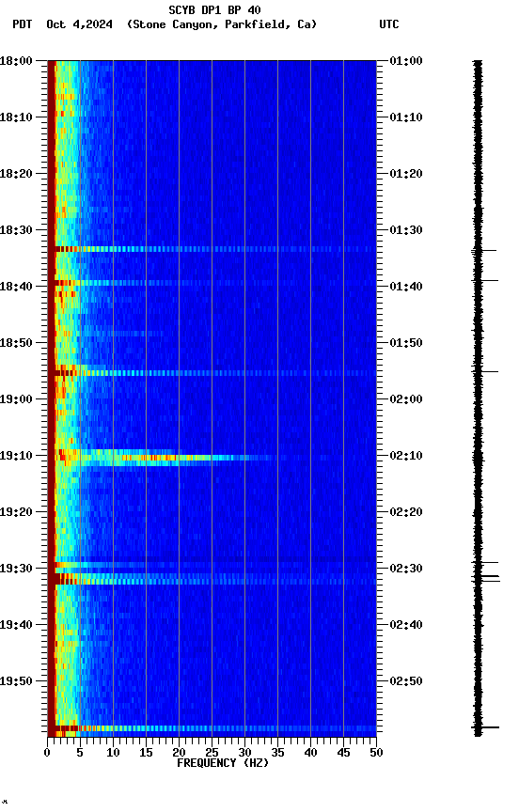Viewport: 519px width, 812px height.
Task: Click the 45 Hz frequency axis label
Action: (x=343, y=753)
